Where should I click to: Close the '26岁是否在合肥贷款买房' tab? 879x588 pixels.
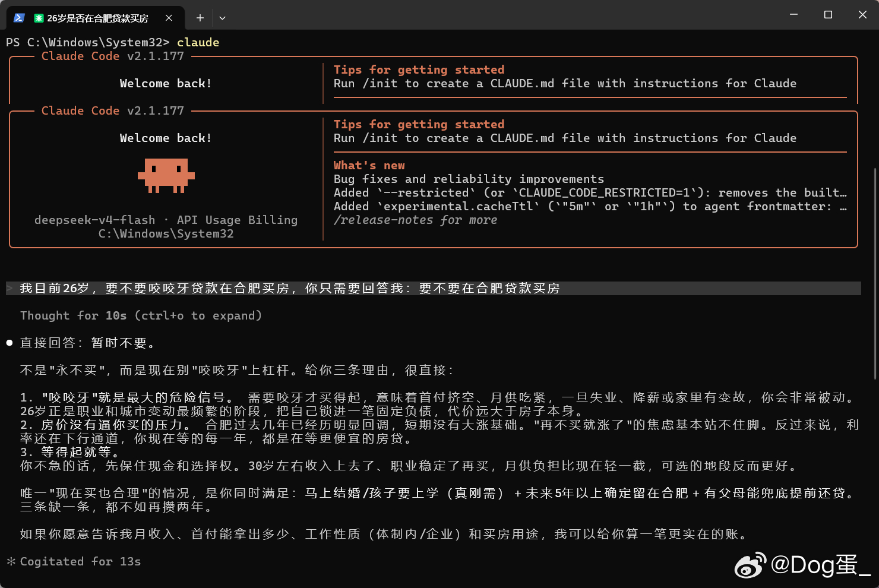coord(169,18)
